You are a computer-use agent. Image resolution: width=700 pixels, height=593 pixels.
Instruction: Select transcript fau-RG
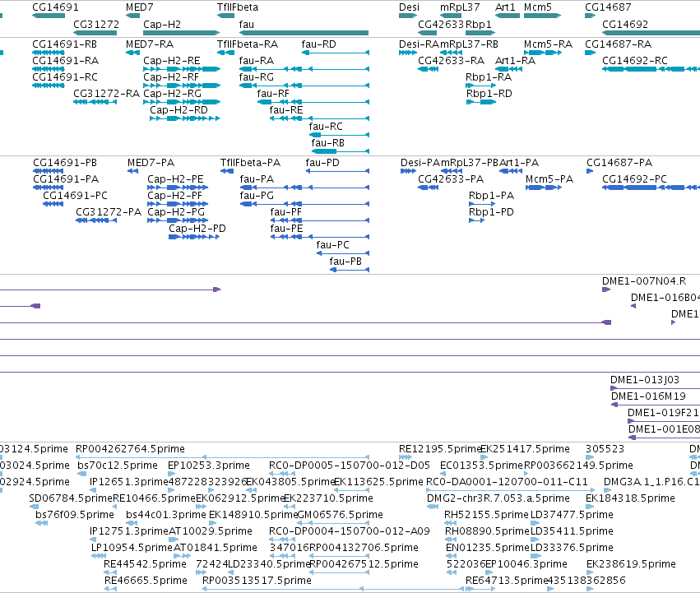tap(304, 86)
